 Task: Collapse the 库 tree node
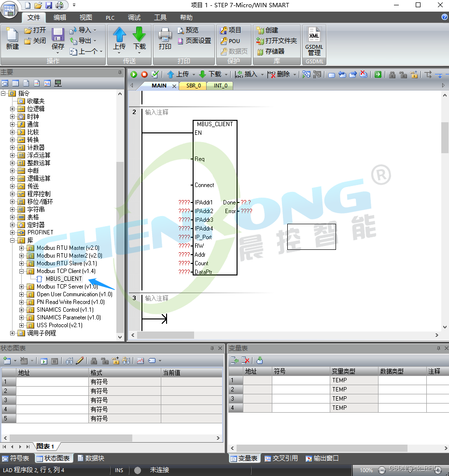coord(12,241)
